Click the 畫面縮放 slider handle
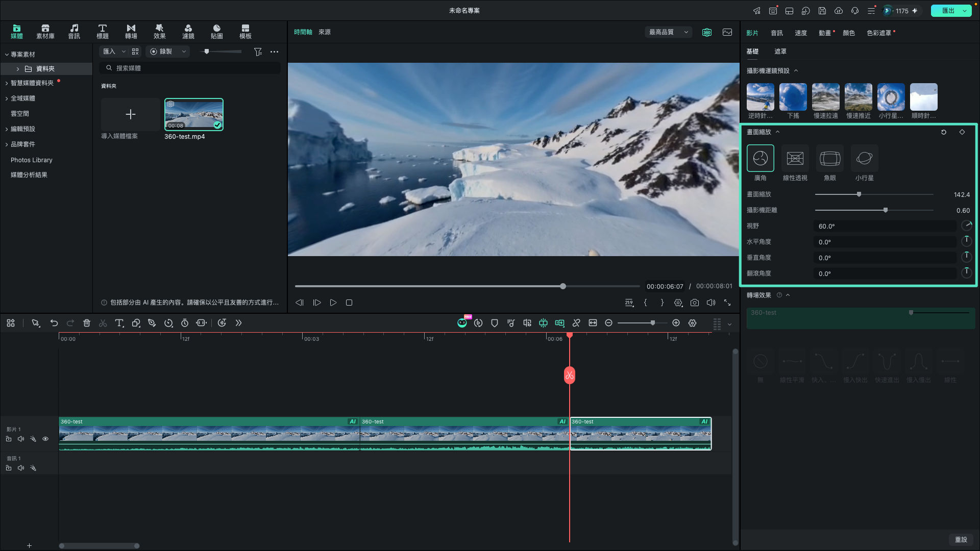980x551 pixels. click(x=859, y=194)
